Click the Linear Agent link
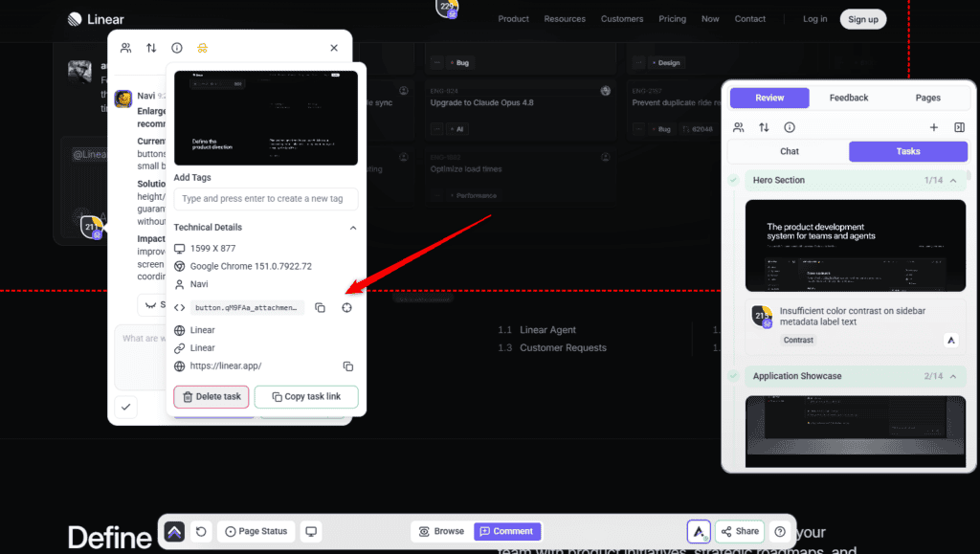Image resolution: width=980 pixels, height=554 pixels. pyautogui.click(x=547, y=330)
